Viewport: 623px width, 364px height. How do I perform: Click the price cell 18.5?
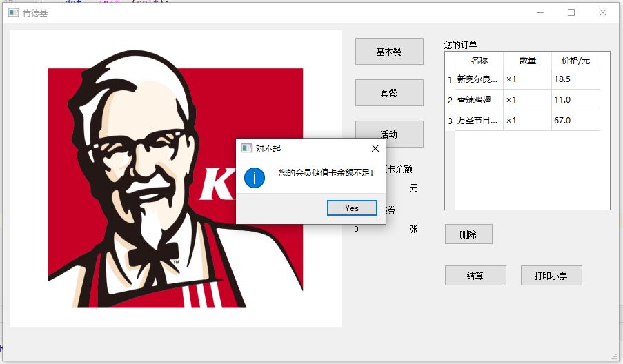point(575,79)
